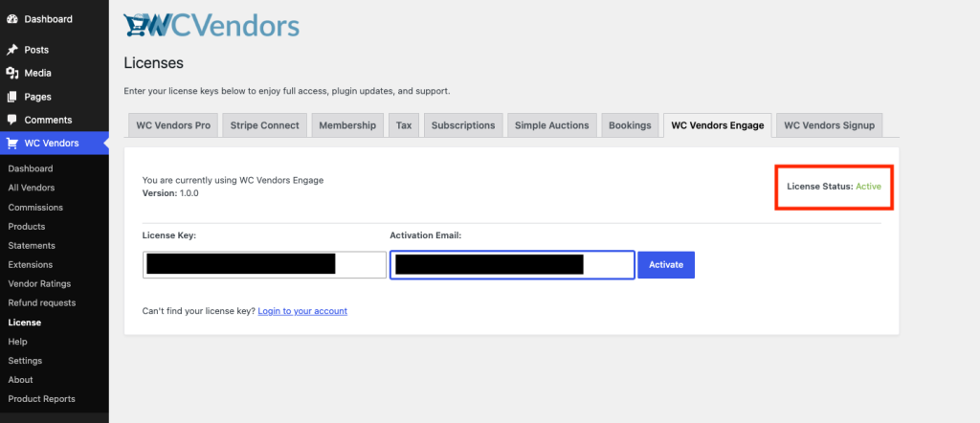
Task: Open Vendor Ratings
Action: click(x=39, y=283)
